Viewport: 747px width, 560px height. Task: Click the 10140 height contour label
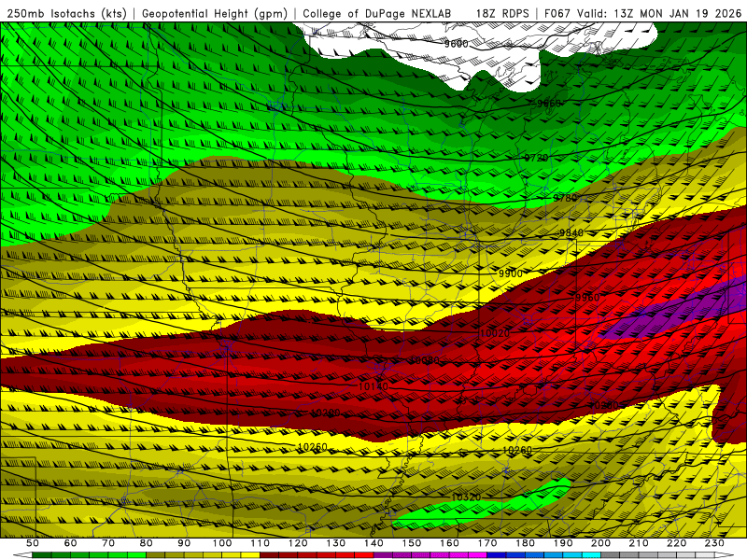tap(373, 386)
